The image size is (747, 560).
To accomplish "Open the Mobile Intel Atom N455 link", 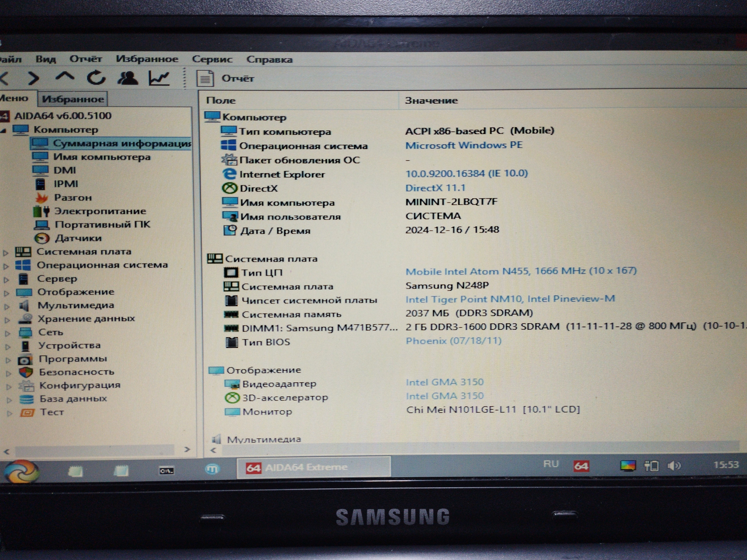I will click(x=521, y=271).
